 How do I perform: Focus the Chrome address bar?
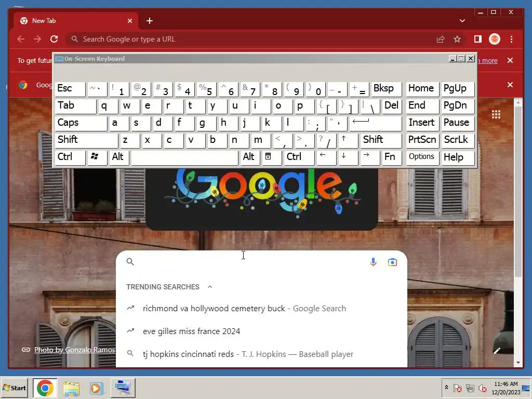coord(251,39)
